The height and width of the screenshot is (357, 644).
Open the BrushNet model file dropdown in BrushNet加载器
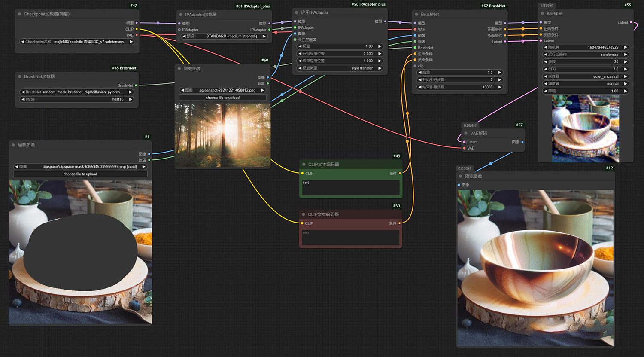tap(77, 92)
